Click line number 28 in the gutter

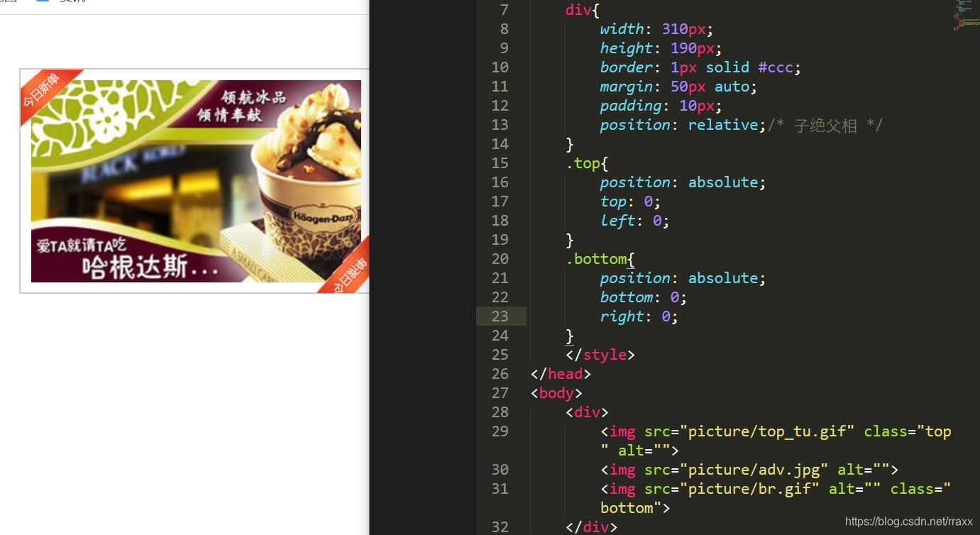click(x=500, y=412)
